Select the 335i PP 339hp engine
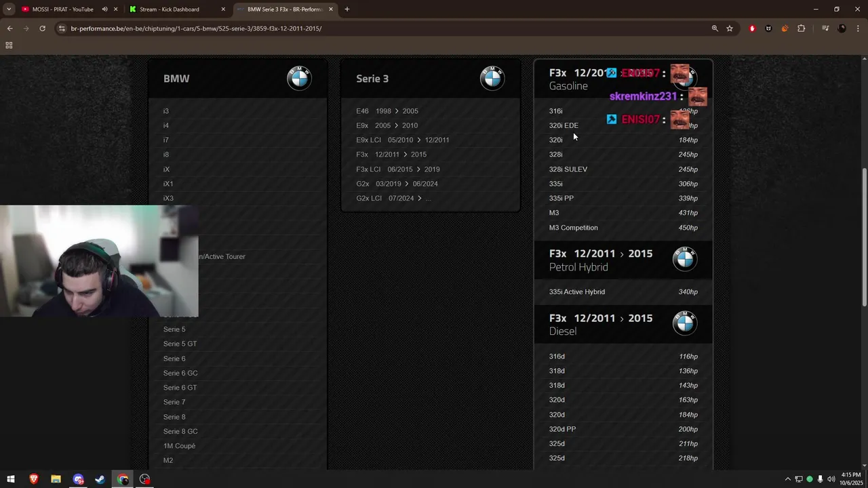This screenshot has height=488, width=868. (623, 198)
